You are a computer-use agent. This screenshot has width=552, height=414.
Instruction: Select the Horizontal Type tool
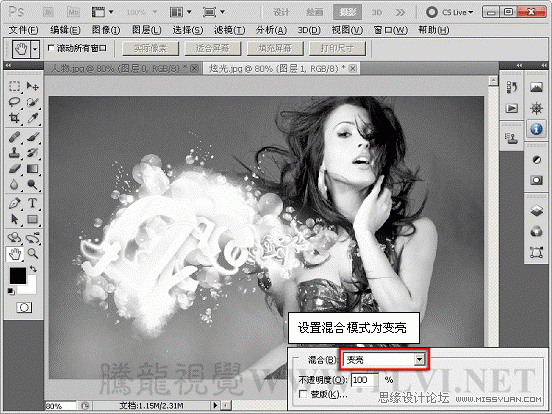[x=32, y=203]
